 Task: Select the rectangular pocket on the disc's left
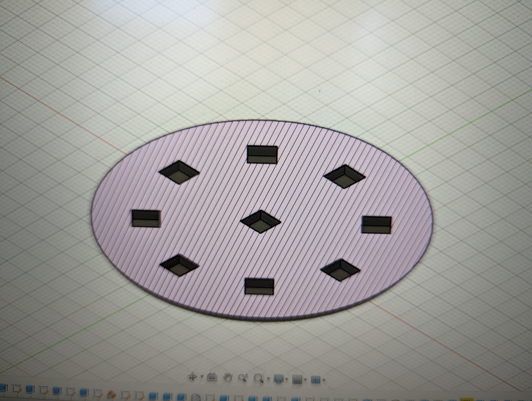point(146,219)
